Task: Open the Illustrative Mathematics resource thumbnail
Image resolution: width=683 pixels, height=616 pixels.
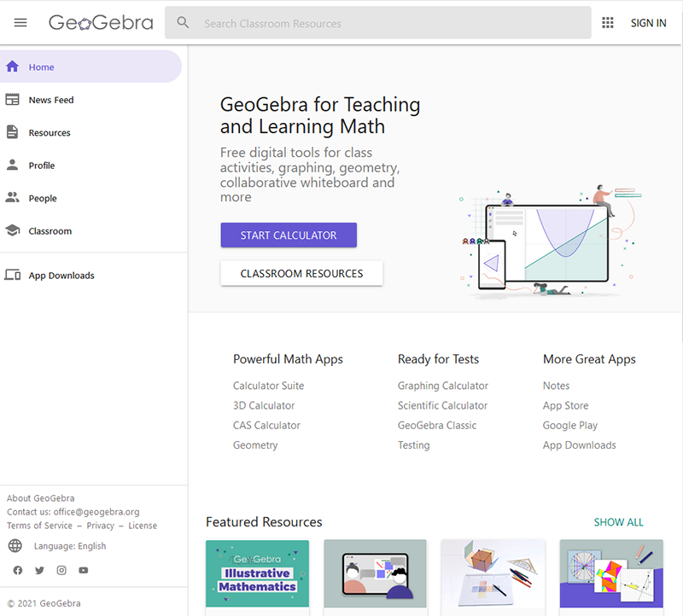Action: (x=257, y=573)
